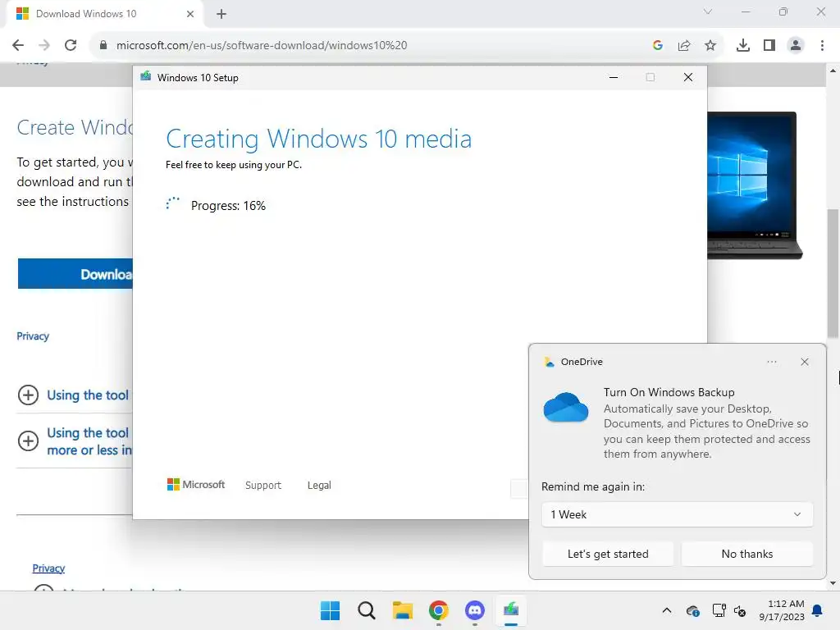
Task: Dismiss the OneDrive notification with the X
Action: pyautogui.click(x=805, y=362)
